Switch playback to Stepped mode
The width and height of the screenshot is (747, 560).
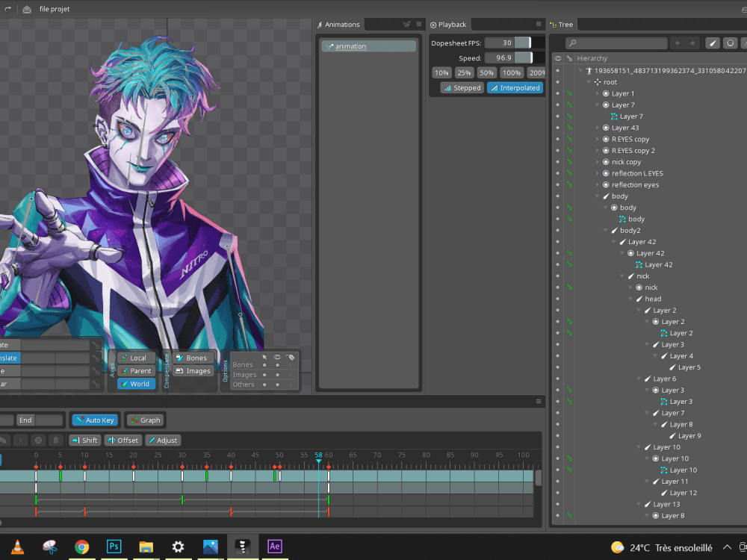tap(462, 87)
